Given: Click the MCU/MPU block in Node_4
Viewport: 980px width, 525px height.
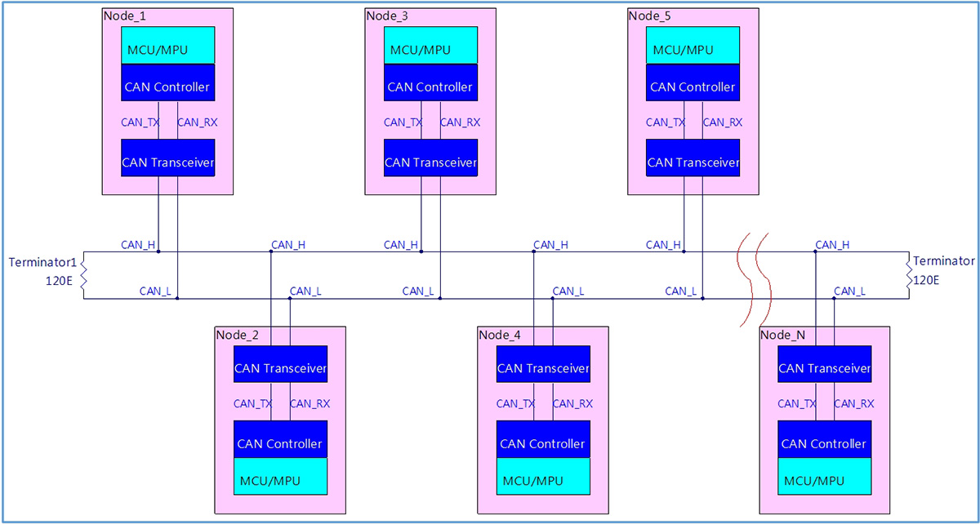Looking at the screenshot, I should 543,476.
